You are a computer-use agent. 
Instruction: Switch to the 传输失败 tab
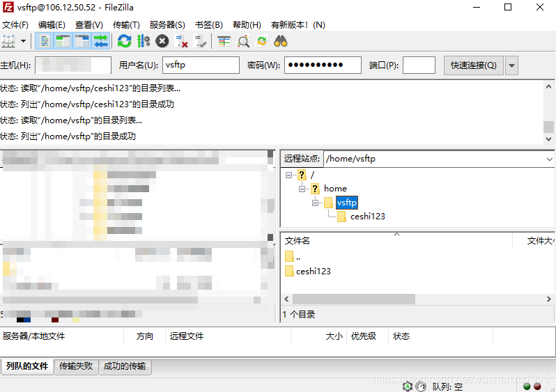[x=76, y=366]
